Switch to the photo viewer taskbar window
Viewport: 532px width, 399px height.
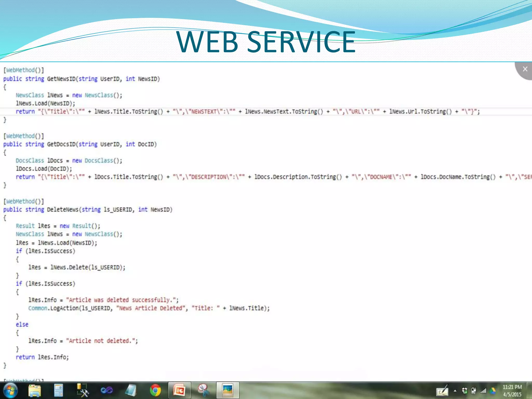(228, 390)
